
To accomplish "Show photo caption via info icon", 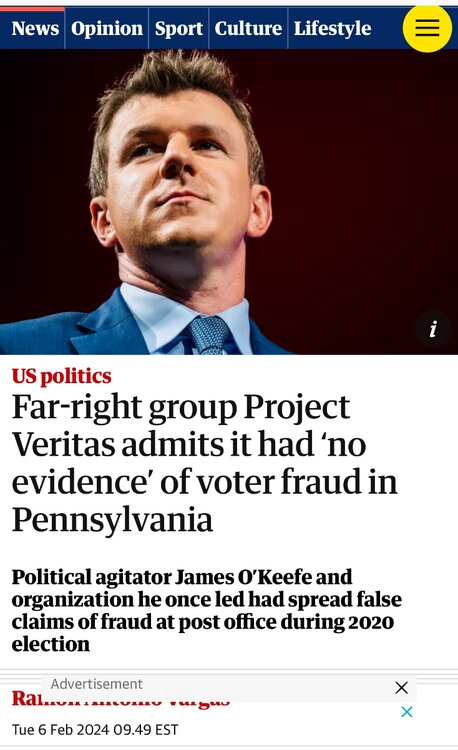I will coord(433,329).
